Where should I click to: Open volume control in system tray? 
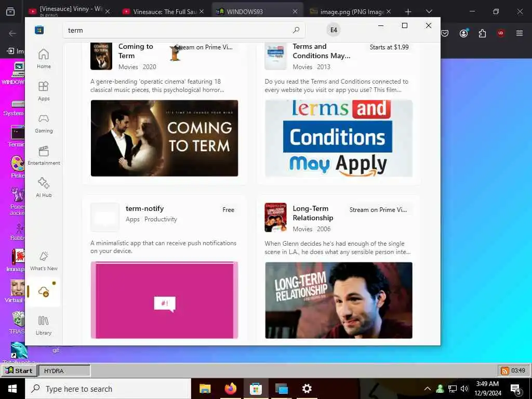pyautogui.click(x=464, y=389)
